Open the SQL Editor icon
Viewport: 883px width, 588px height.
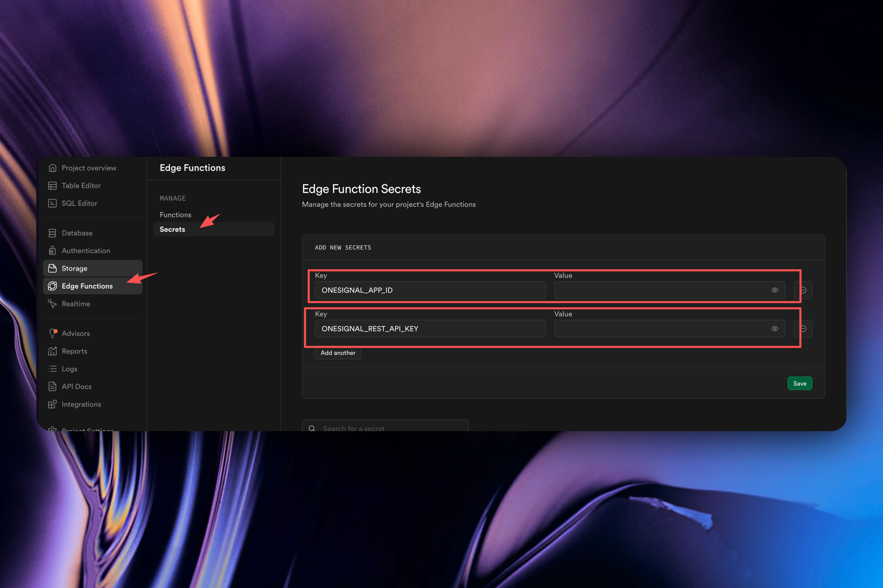pyautogui.click(x=53, y=203)
